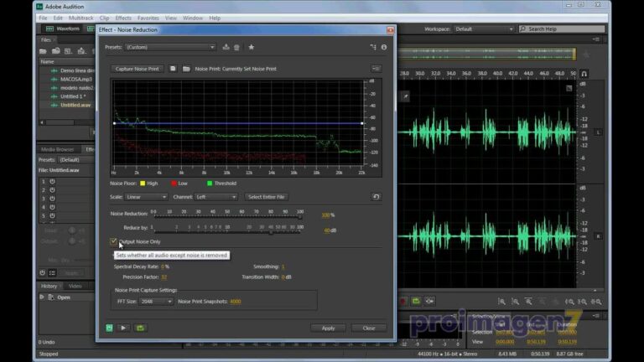This screenshot has height=362, width=644.
Task: Open the noise print graph options menu
Action: tap(376, 69)
